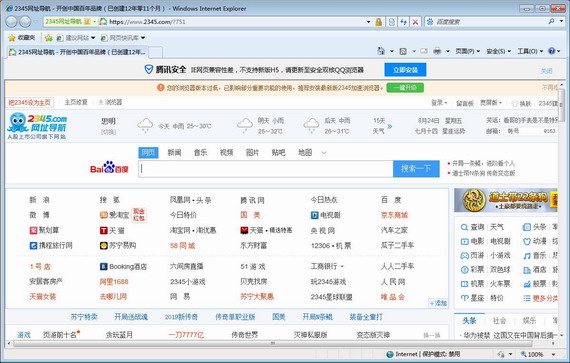
Task: Click the 星座 zodiac icon in sidebar
Action: (464, 298)
